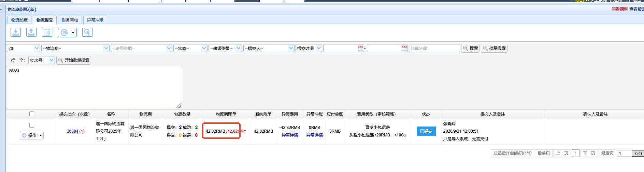The height and width of the screenshot is (172, 644).
Task: Open the --状态-- dropdown filter
Action: tap(190, 48)
